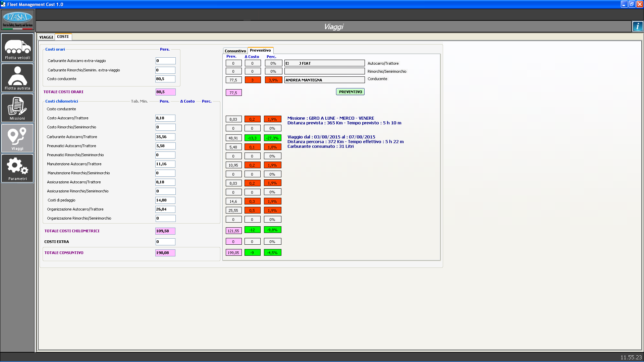Click the empty Rimorchio/Semirimorchio name field
This screenshot has height=362, width=644.
tap(325, 71)
